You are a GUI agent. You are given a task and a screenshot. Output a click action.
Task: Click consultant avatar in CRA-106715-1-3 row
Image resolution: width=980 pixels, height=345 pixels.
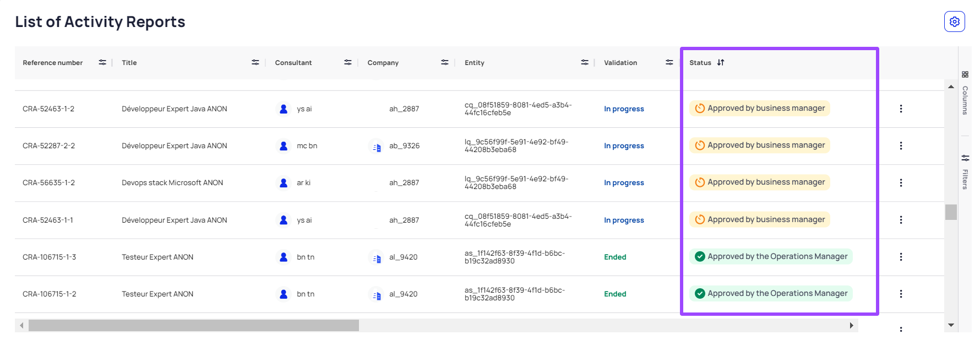[284, 257]
